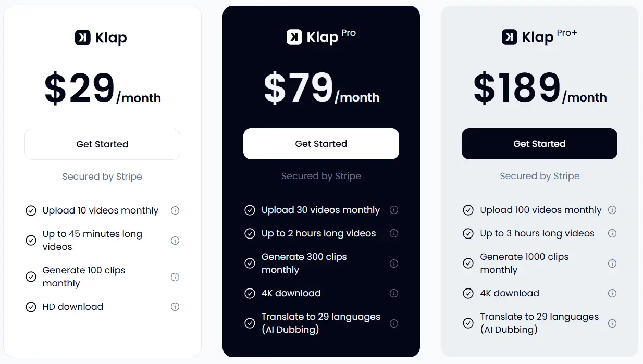Click the Klap Pro logo icon
Screen dimensions: 643x364
pyautogui.click(x=293, y=37)
